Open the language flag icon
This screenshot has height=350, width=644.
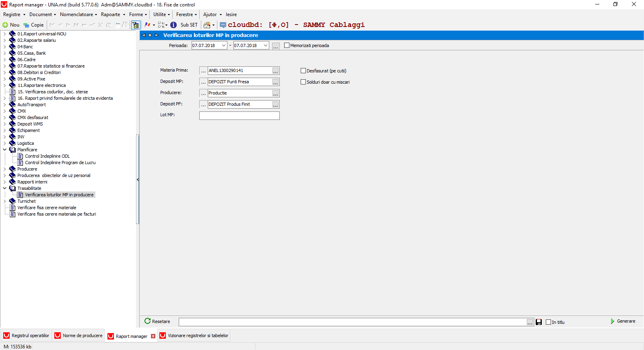148,25
